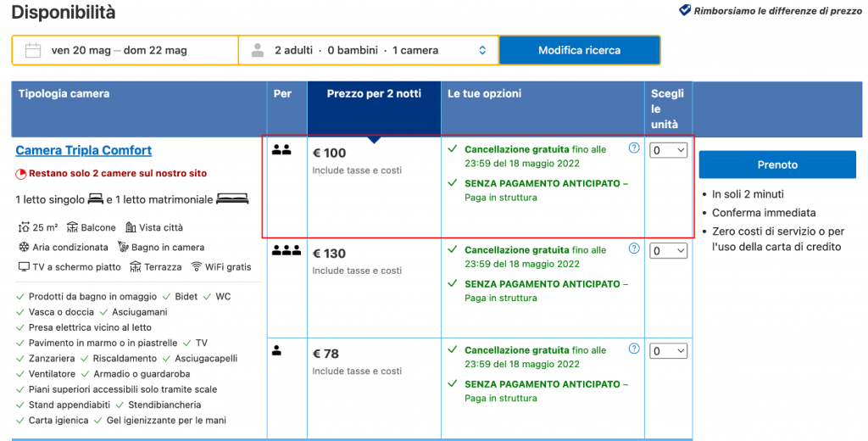Click the two-person occupancy icon
Image resolution: width=868 pixels, height=441 pixels.
(281, 150)
